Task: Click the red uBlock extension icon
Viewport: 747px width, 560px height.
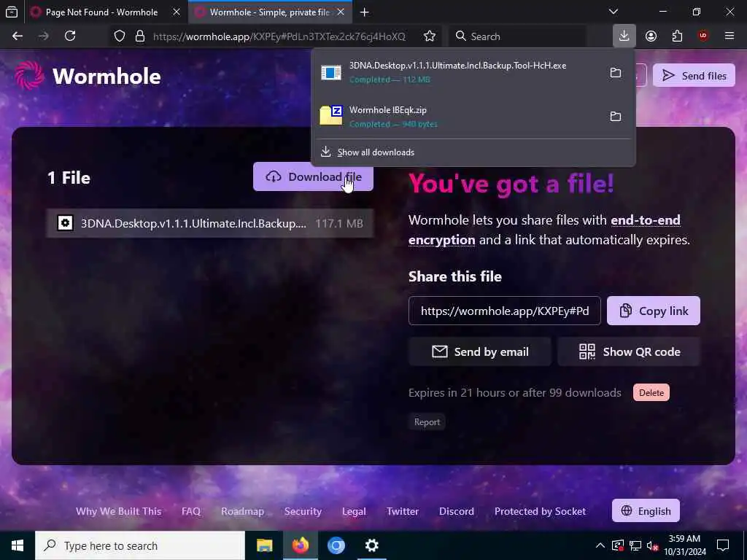Action: point(703,36)
